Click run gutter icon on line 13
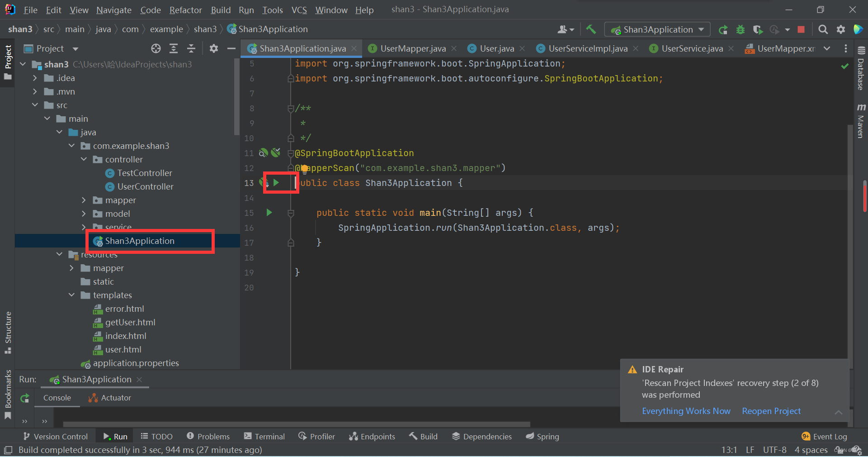This screenshot has width=868, height=457. [276, 182]
